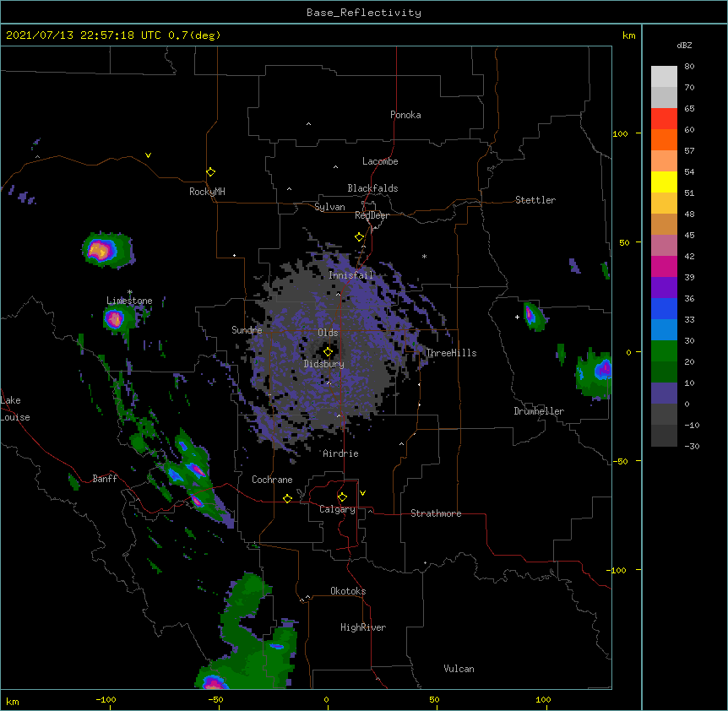
Task: Click the storm cell north of Drumheller
Action: tap(533, 317)
